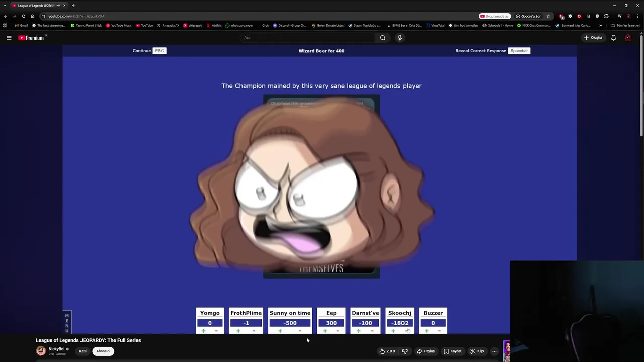This screenshot has width=644, height=362.
Task: Bookmark this page with the star icon
Action: [548, 16]
